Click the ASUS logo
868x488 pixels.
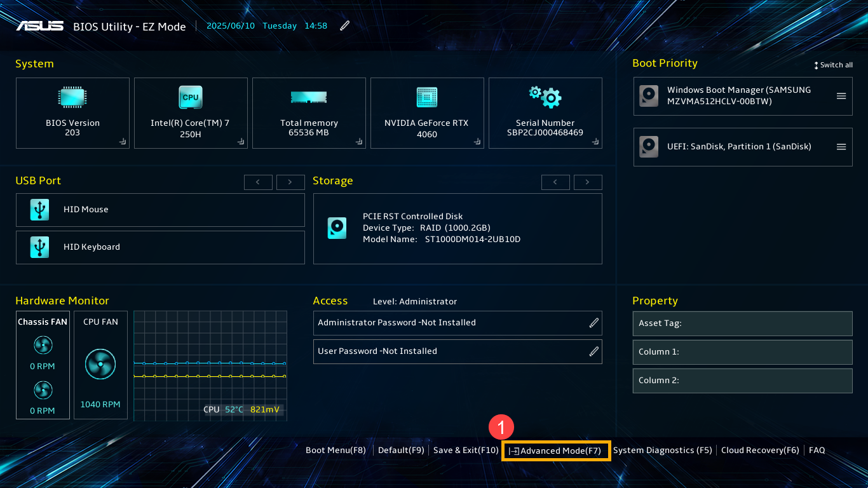click(39, 26)
